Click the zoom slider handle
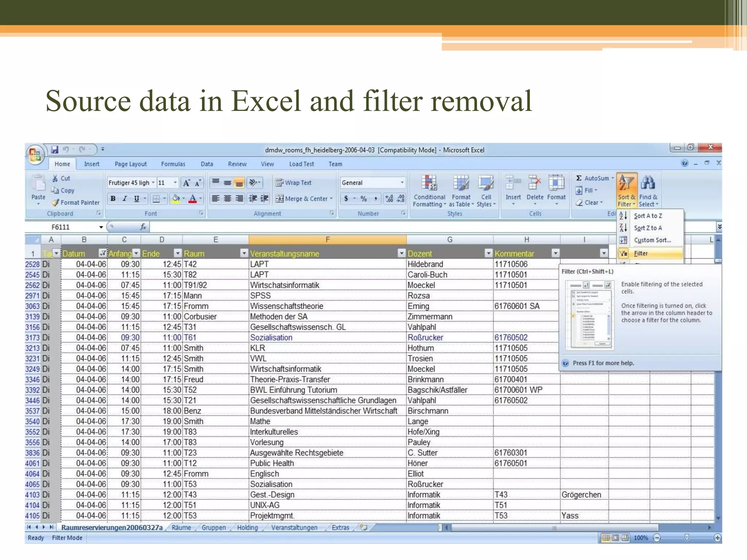Image resolution: width=747 pixels, height=560 pixels. pos(686,538)
